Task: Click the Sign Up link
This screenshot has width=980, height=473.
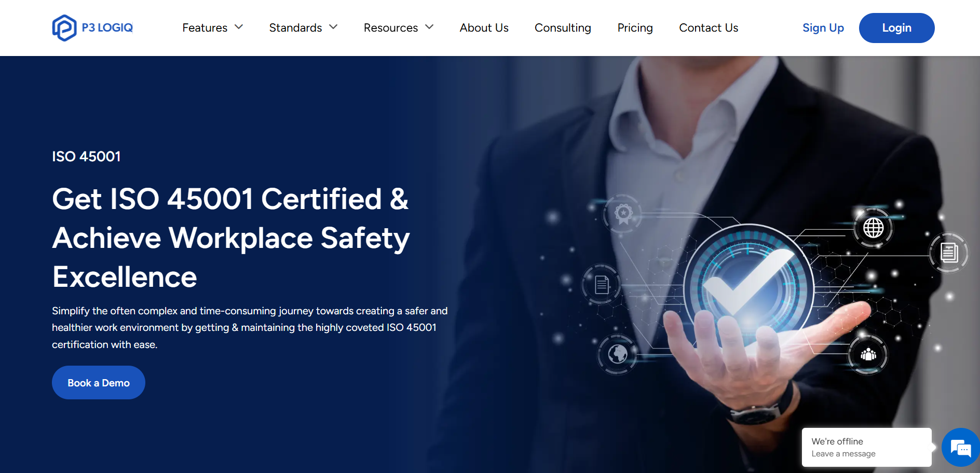Action: pyautogui.click(x=823, y=27)
